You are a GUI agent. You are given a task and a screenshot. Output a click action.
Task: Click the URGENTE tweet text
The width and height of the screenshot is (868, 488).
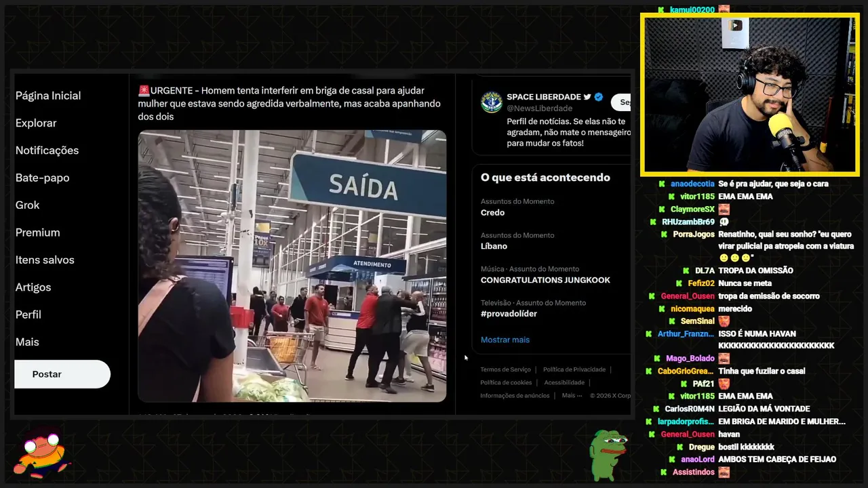[x=290, y=104]
